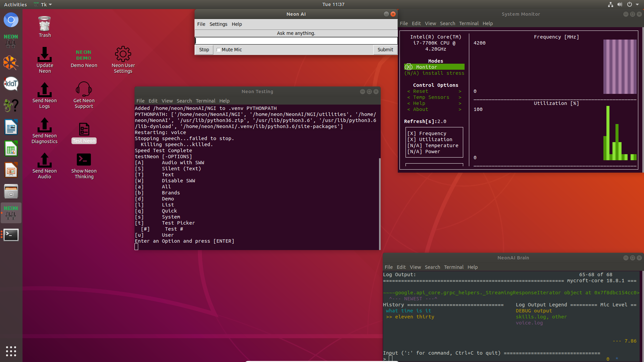Click the Neon Testing terminal scrollbar
This screenshot has height=362, width=644.
tap(380, 203)
